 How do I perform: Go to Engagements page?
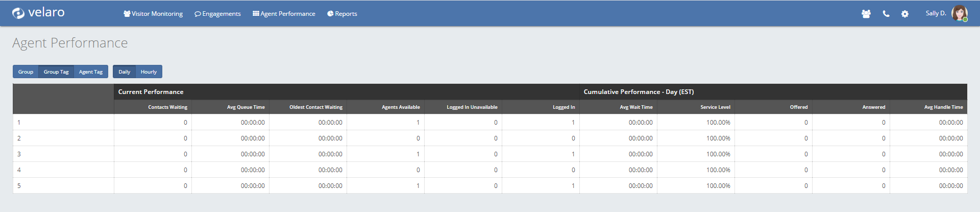217,14
